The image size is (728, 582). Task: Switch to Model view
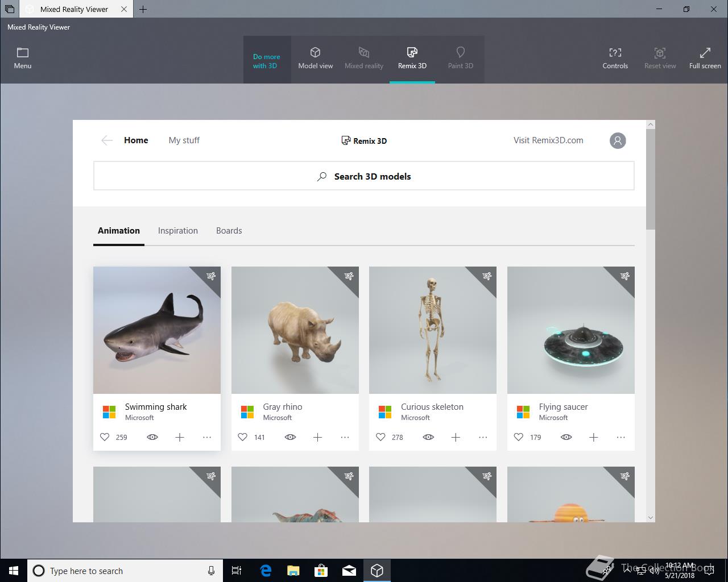tap(316, 59)
